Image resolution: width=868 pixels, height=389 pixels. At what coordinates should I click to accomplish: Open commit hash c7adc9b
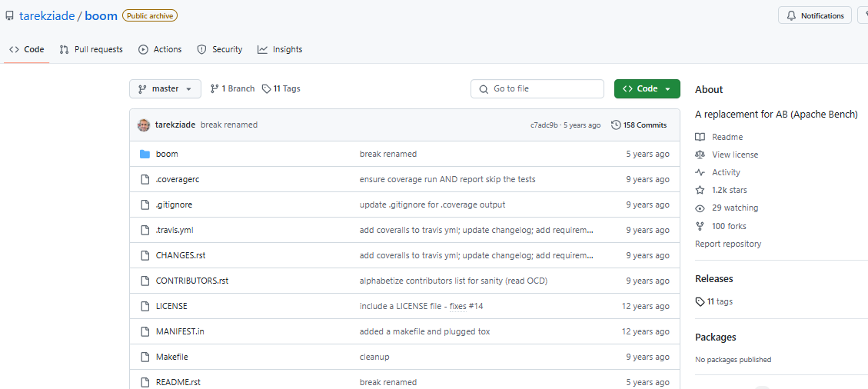[544, 125]
